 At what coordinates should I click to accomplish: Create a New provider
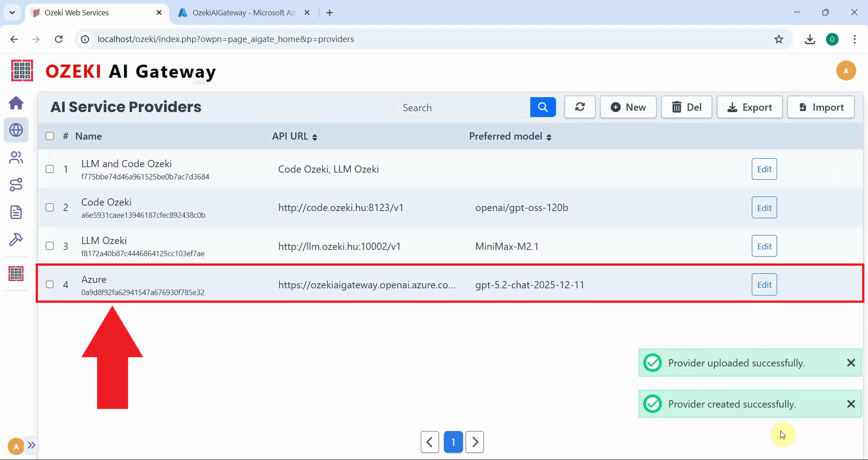pyautogui.click(x=628, y=108)
